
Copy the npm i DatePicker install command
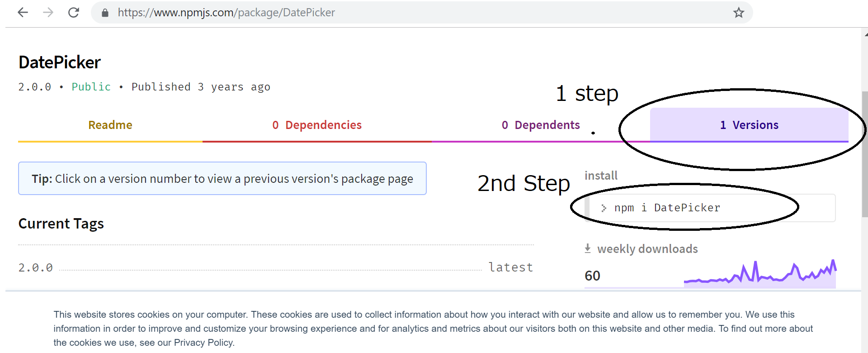pos(667,208)
